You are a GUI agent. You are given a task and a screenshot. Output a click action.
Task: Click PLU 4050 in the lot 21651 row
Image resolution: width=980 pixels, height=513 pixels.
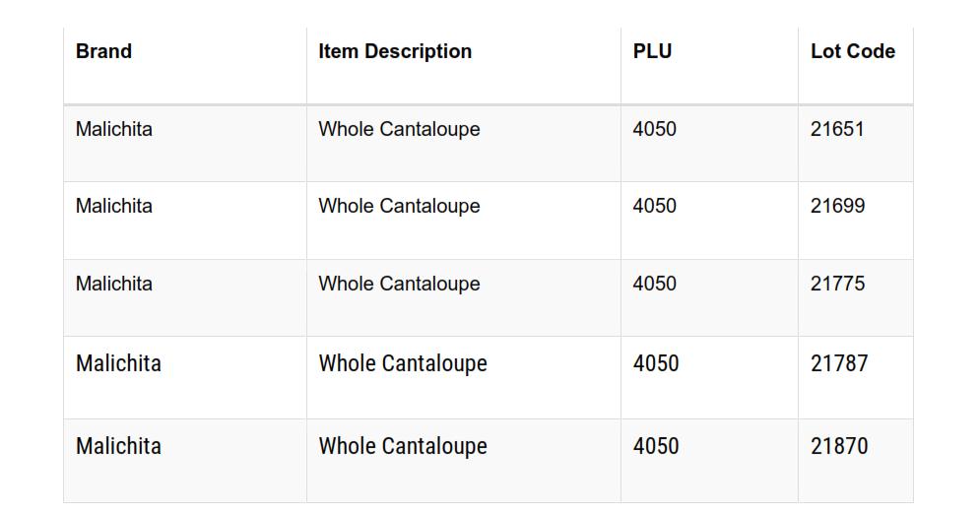(x=655, y=129)
